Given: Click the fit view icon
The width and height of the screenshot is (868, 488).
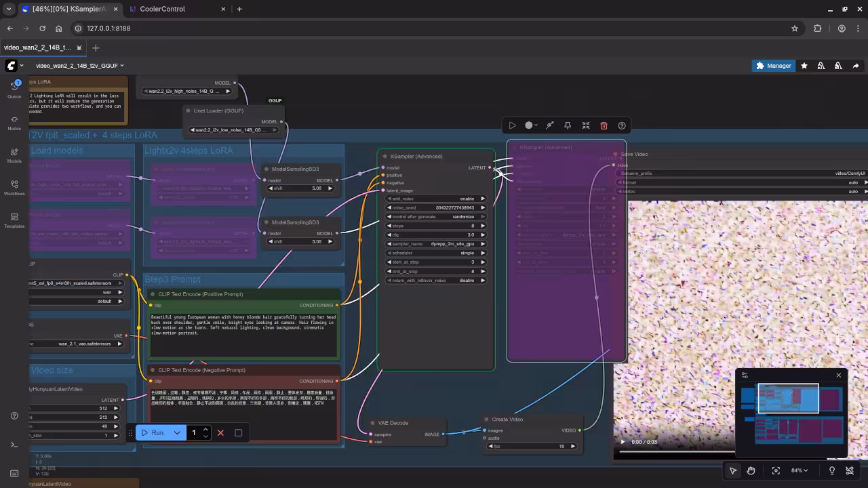Looking at the screenshot, I should tap(776, 470).
